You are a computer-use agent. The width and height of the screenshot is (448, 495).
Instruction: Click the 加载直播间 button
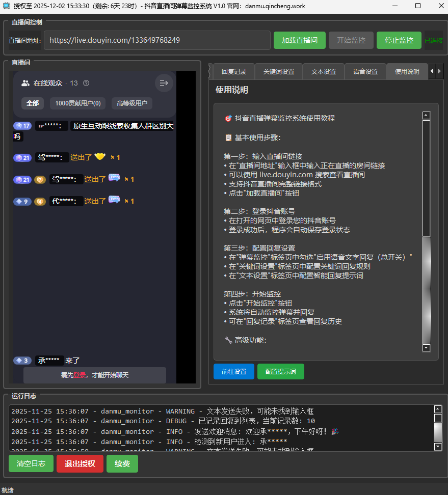299,40
